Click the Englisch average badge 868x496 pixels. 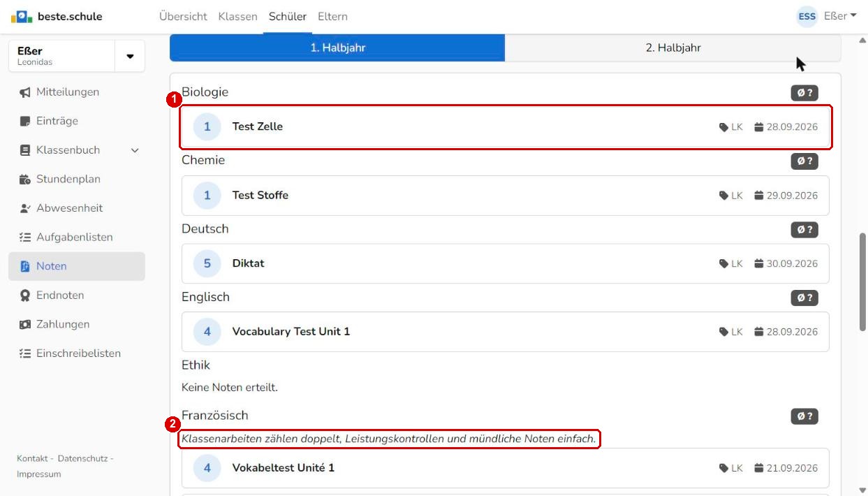coord(804,298)
